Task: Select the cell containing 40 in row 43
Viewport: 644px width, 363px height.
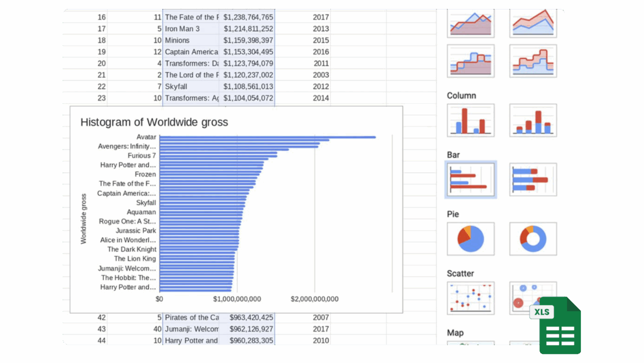Action: pos(135,329)
